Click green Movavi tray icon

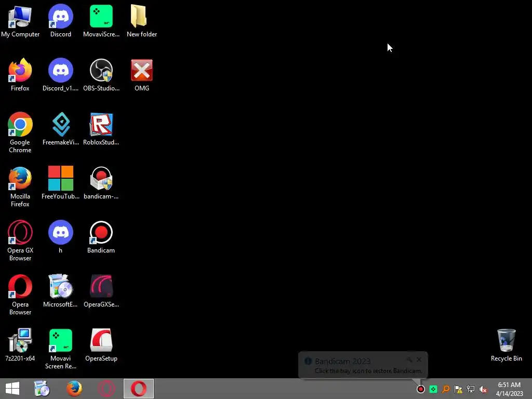pyautogui.click(x=433, y=389)
